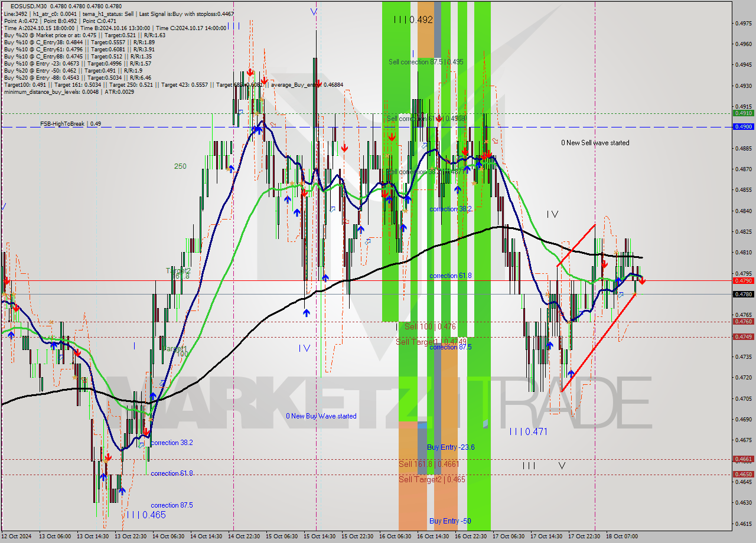Select the 'Buy %20 @ Entry -50: 0.462' line
The image size is (756, 543).
click(x=73, y=70)
